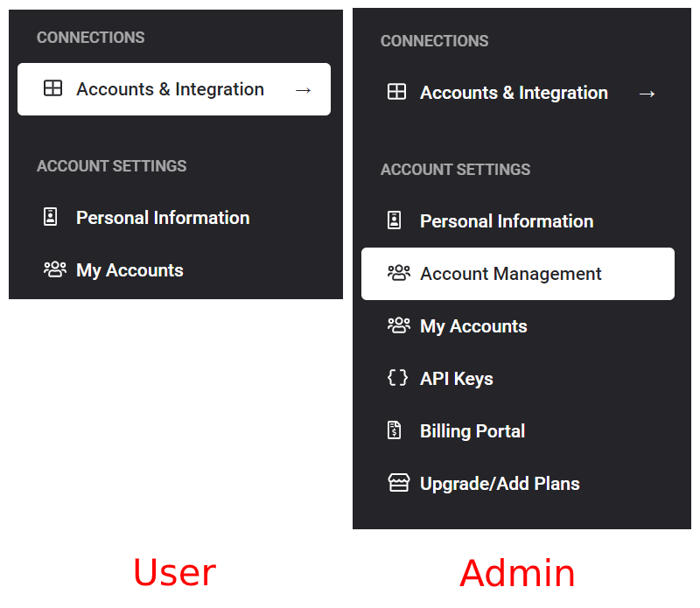
Task: Click the people icon beside My Accounts in the User panel
Action: tap(55, 269)
